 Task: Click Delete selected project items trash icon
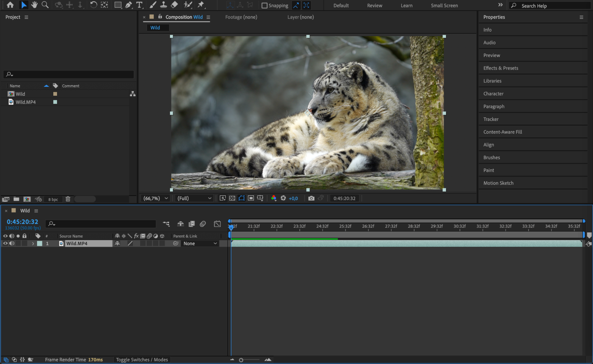(x=68, y=199)
